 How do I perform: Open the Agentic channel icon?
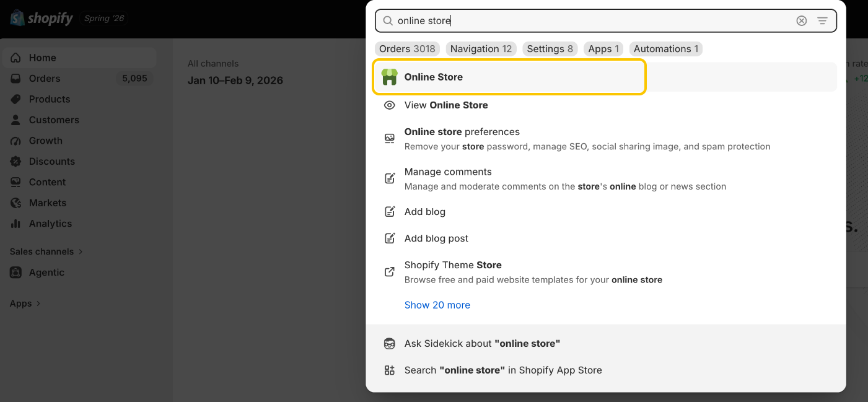16,273
